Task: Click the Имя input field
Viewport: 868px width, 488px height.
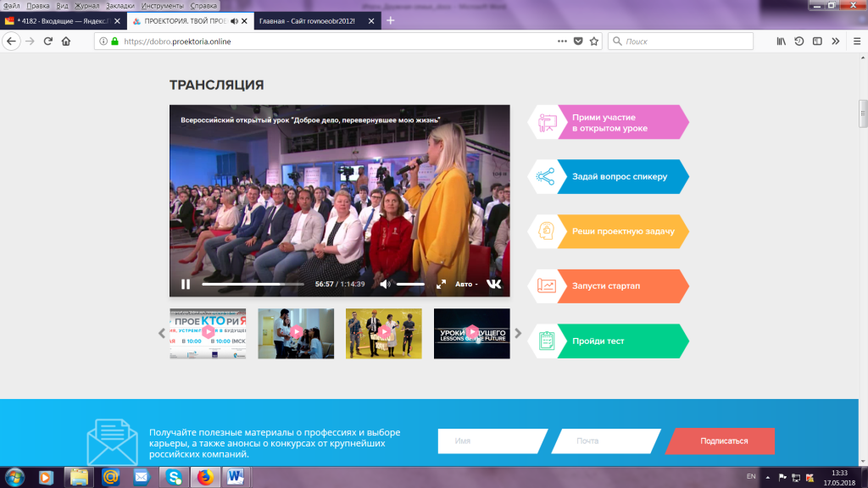Action: (492, 441)
